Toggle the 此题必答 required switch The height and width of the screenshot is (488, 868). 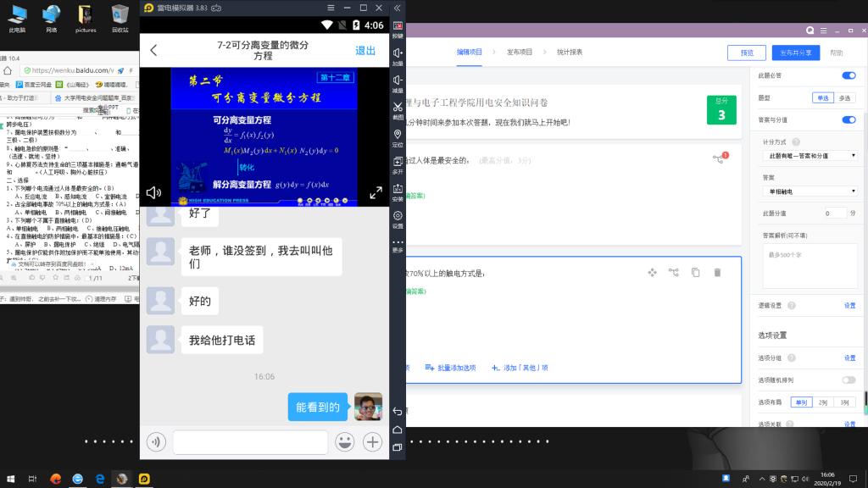[x=848, y=75]
